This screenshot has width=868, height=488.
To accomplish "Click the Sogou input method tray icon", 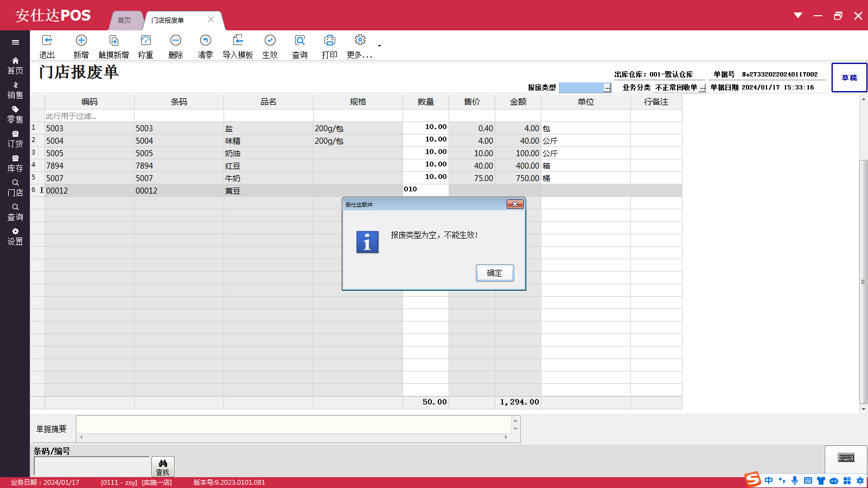I will pyautogui.click(x=752, y=480).
